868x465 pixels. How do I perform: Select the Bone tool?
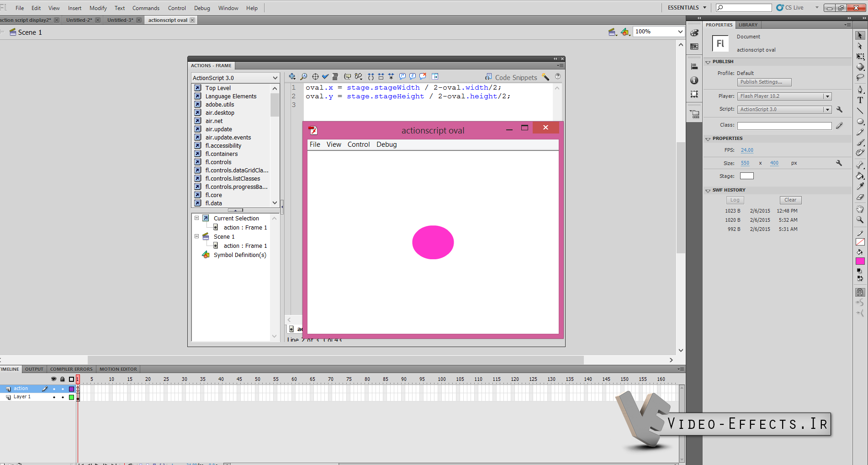point(860,165)
